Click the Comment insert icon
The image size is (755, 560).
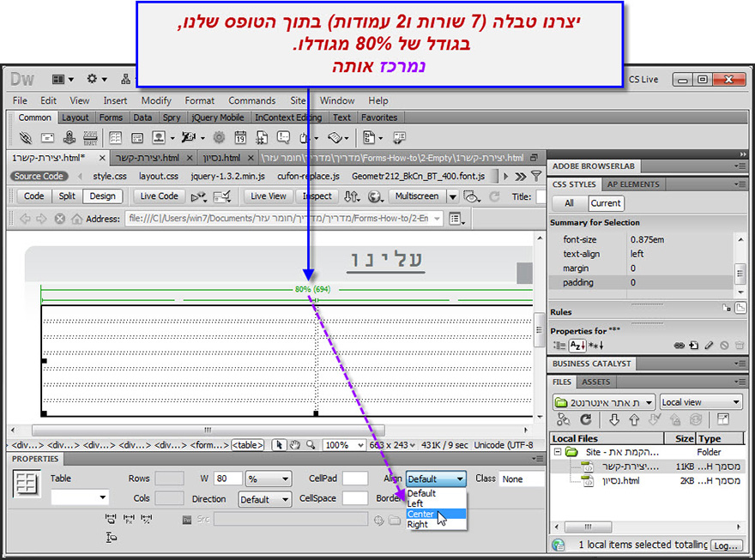pyautogui.click(x=284, y=138)
